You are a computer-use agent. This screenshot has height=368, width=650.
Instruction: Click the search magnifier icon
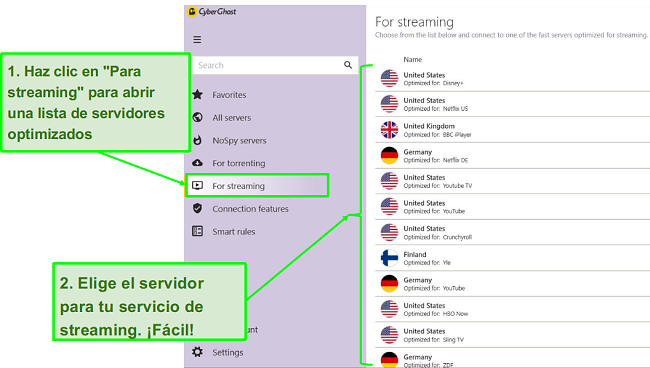tap(348, 65)
